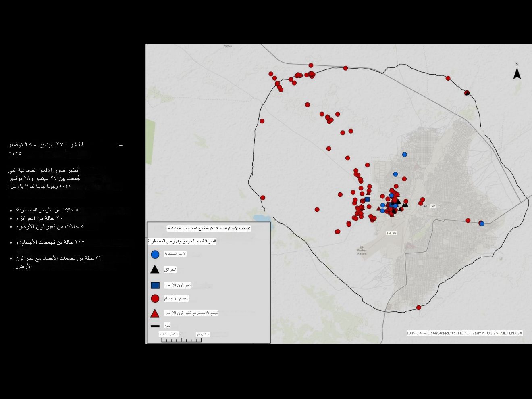Click the map scale bar
Viewport: 532px width, 399px height.
[x=181, y=340]
